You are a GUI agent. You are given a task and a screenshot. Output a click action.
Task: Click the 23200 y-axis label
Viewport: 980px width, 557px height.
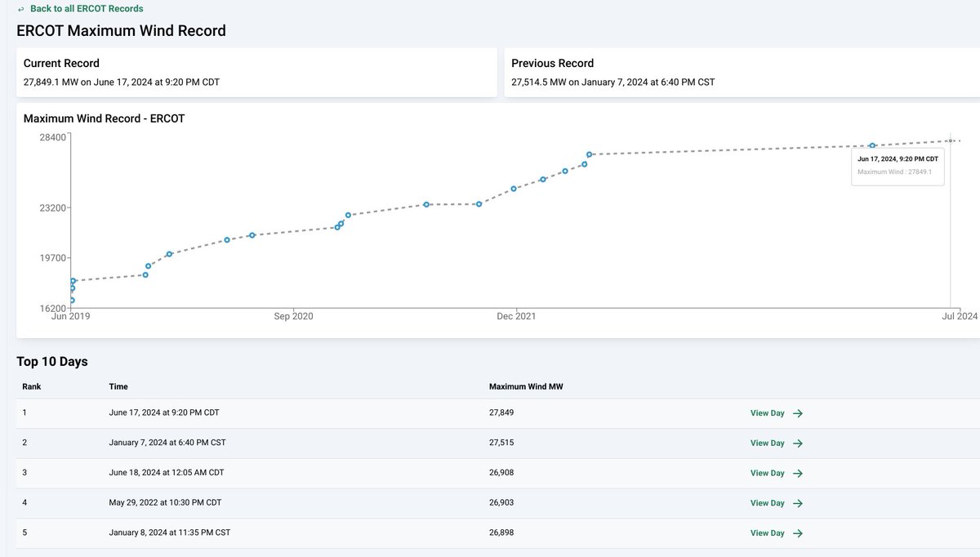[53, 207]
